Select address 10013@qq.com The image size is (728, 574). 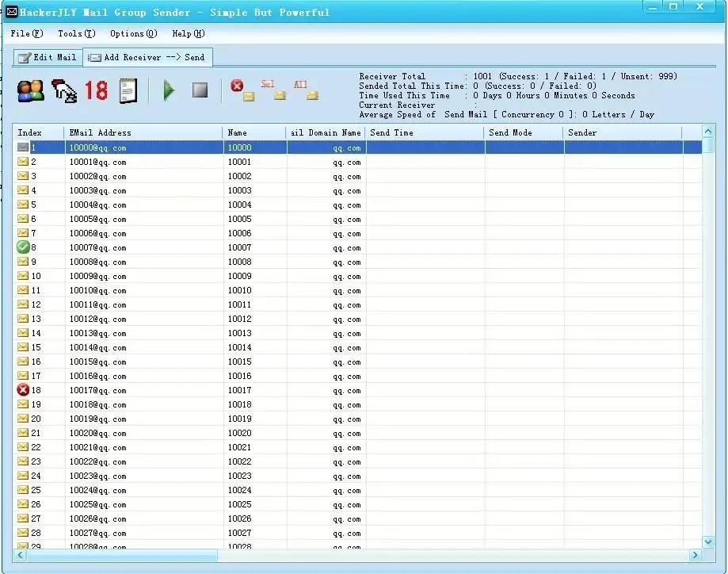[x=98, y=333]
